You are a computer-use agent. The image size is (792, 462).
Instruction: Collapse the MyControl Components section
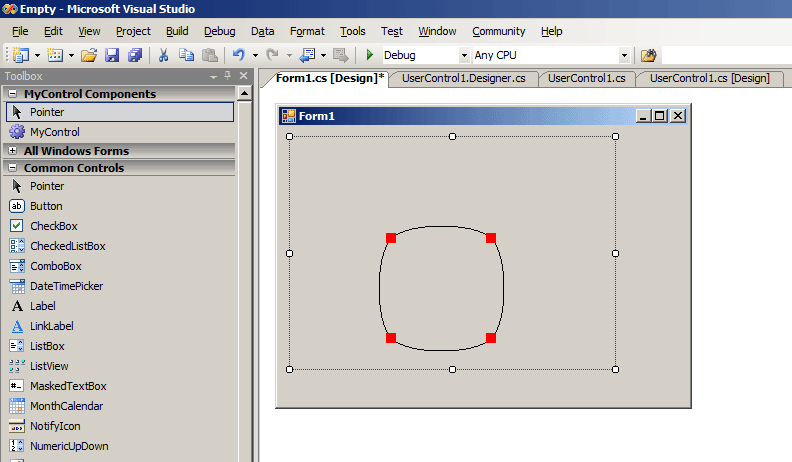(13, 94)
